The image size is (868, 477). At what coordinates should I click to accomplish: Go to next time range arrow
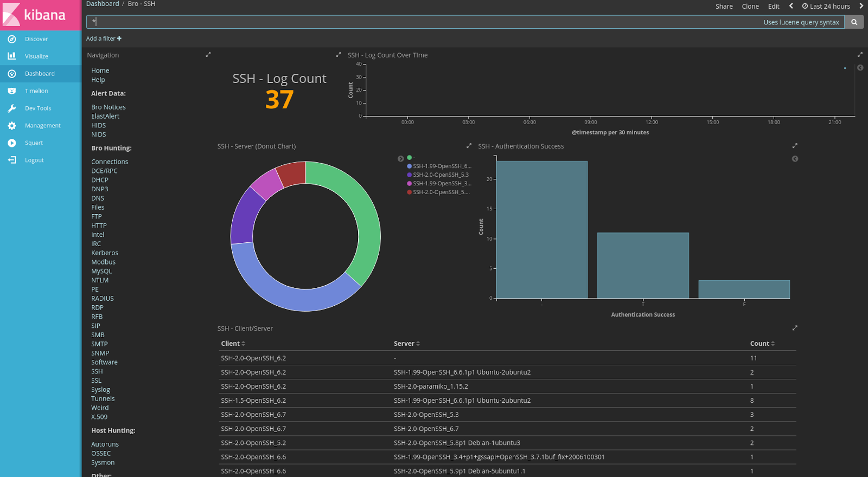click(x=861, y=6)
